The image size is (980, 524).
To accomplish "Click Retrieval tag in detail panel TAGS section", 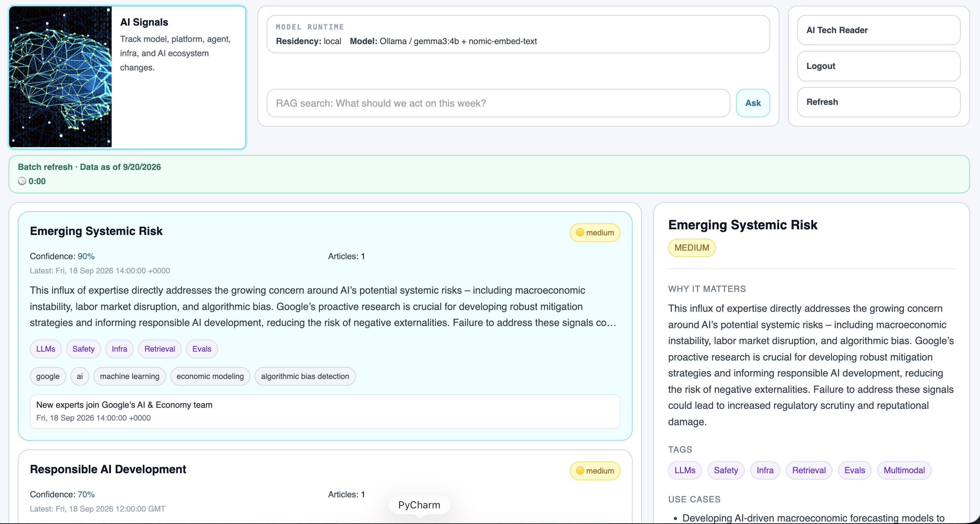I will pos(809,470).
